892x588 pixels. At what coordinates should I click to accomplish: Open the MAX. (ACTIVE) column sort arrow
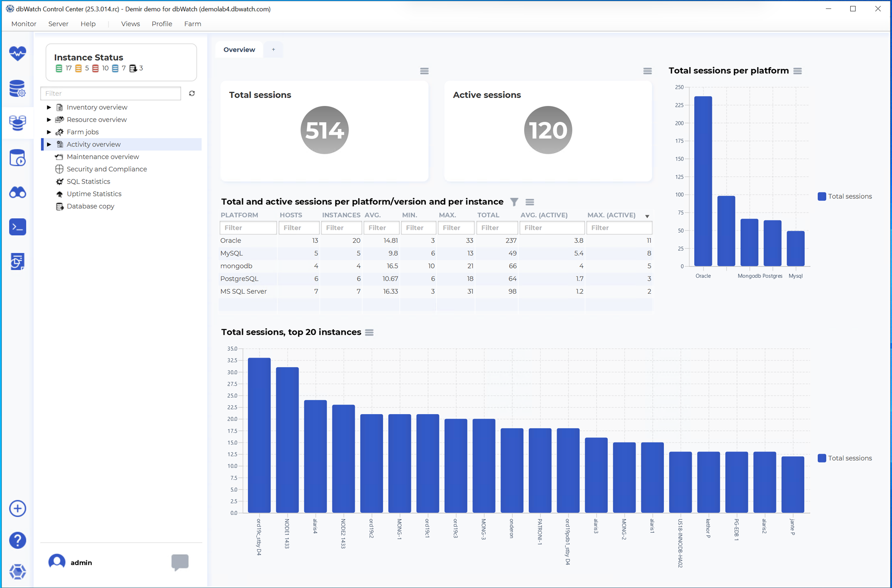(x=647, y=216)
